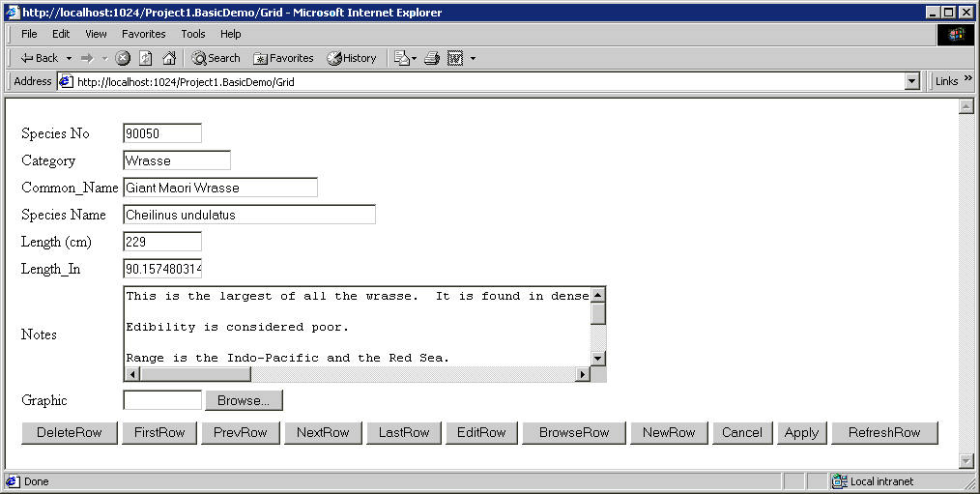Viewport: 980px width, 494px height.
Task: Click Notes vertical scrollbar up arrow
Action: click(598, 295)
